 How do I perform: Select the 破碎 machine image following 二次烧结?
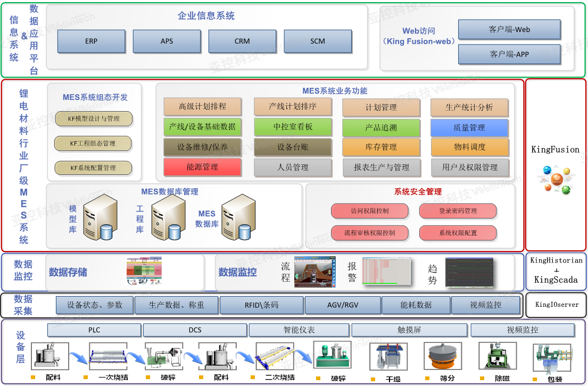(332, 355)
